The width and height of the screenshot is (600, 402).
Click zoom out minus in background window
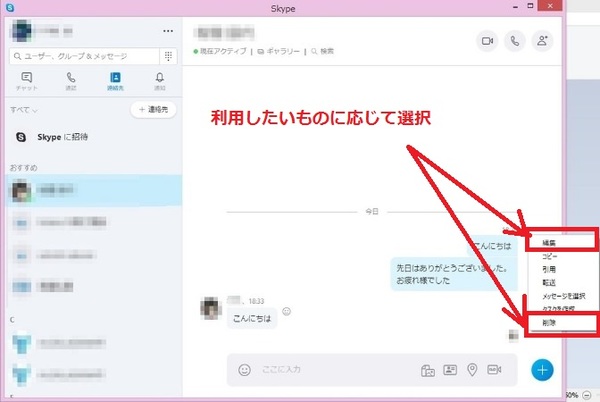(587, 395)
